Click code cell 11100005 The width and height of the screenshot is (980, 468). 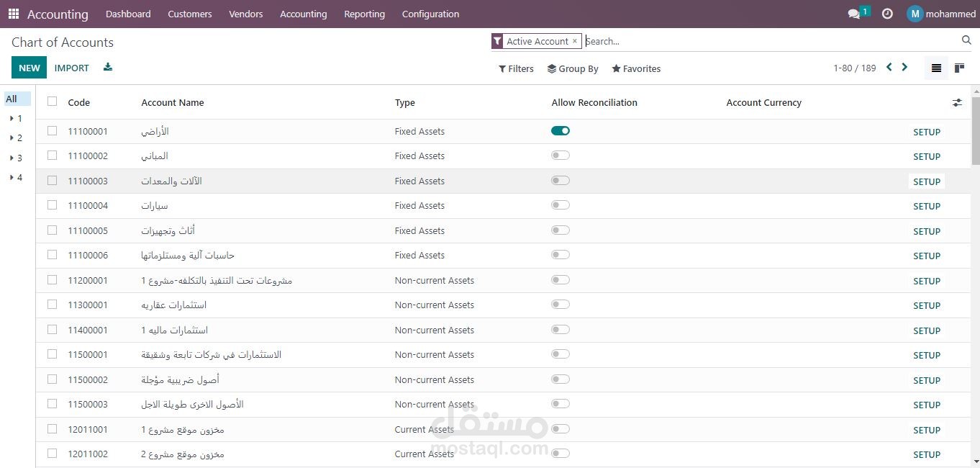88,230
